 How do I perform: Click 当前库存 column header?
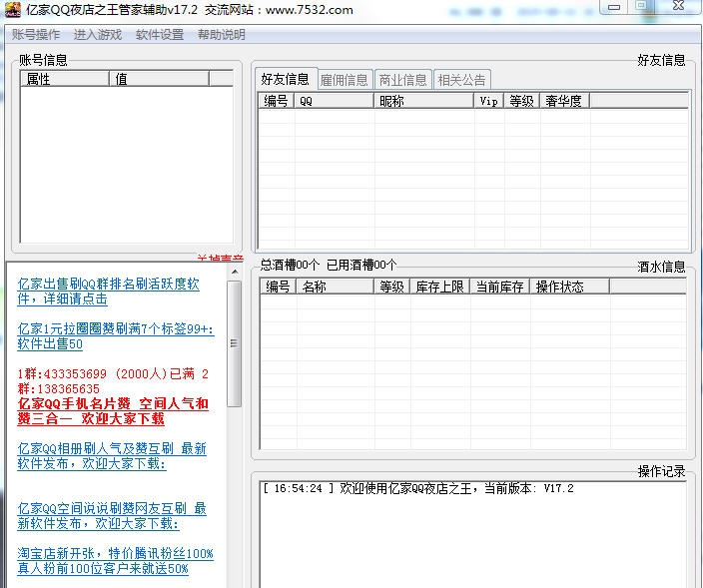click(500, 287)
